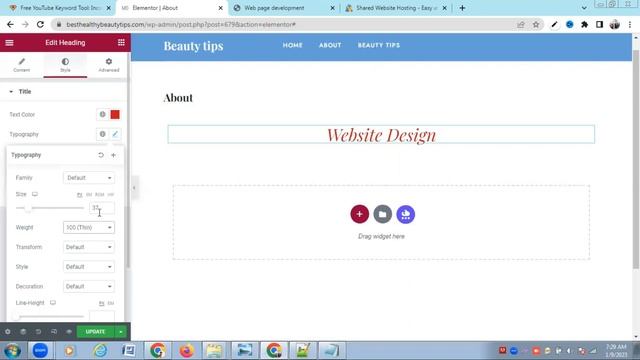The width and height of the screenshot is (640, 360).
Task: Open the browser Extensions puzzle icon
Action: pos(584,24)
